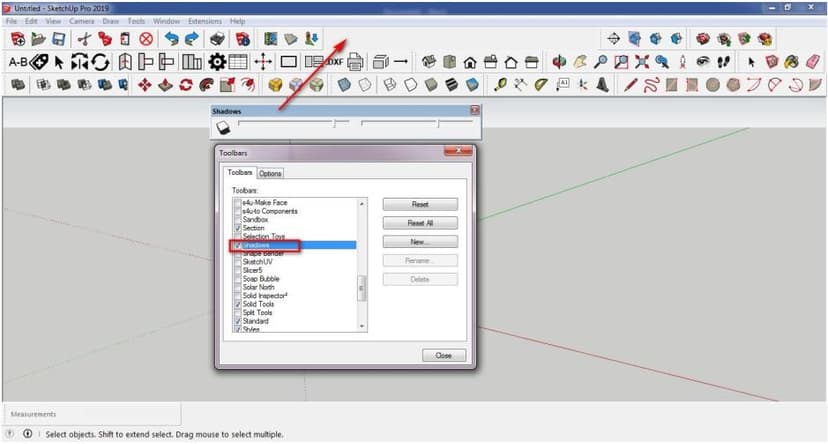Click the toolbar list scroll-up arrow
The image size is (828, 444).
tap(362, 203)
